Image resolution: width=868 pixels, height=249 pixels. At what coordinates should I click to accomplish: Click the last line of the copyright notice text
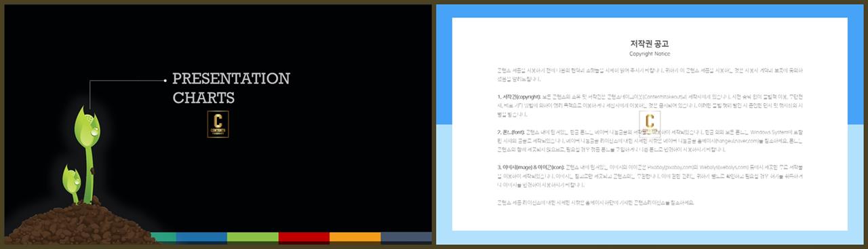(x=595, y=202)
